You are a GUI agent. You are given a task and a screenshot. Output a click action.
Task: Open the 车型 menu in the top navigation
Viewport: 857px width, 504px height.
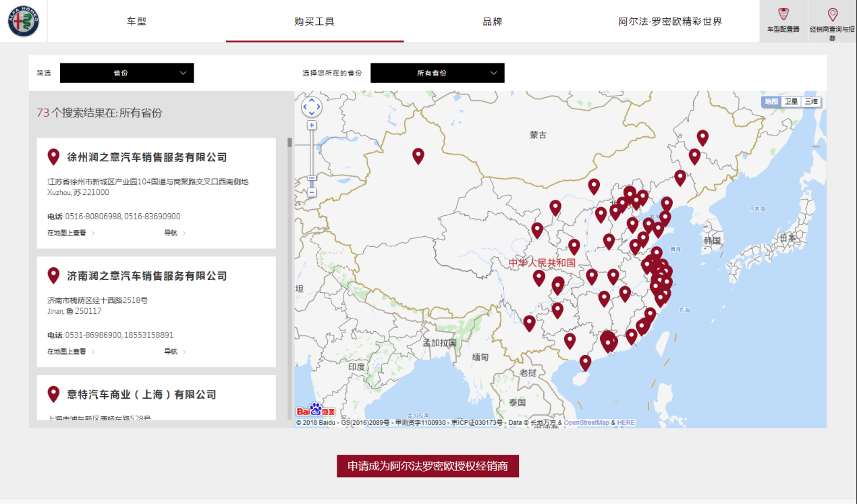tap(136, 22)
